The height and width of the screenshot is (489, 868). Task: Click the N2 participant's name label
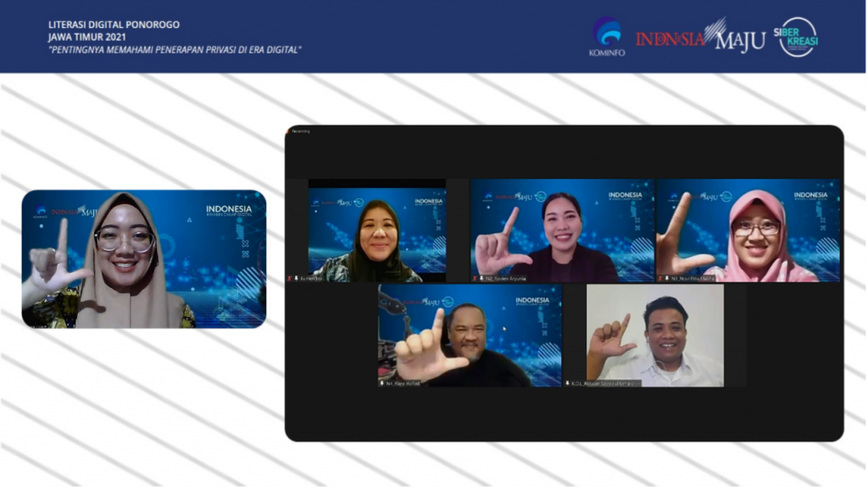point(505,278)
